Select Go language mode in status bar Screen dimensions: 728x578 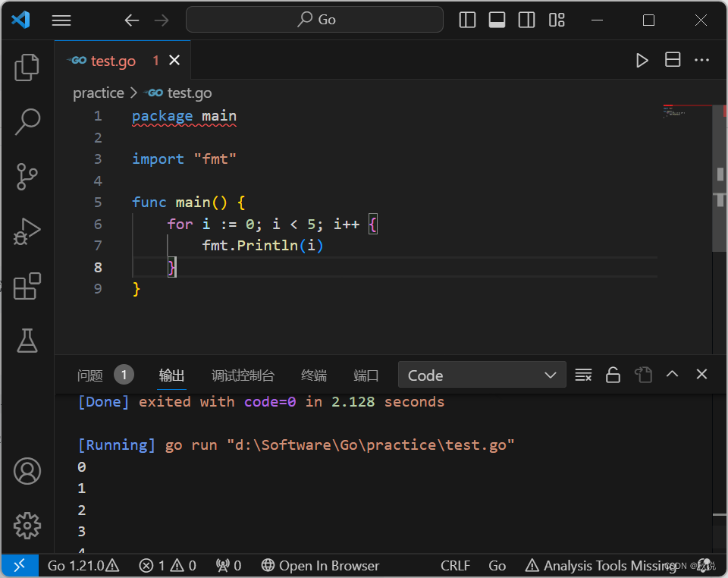497,566
